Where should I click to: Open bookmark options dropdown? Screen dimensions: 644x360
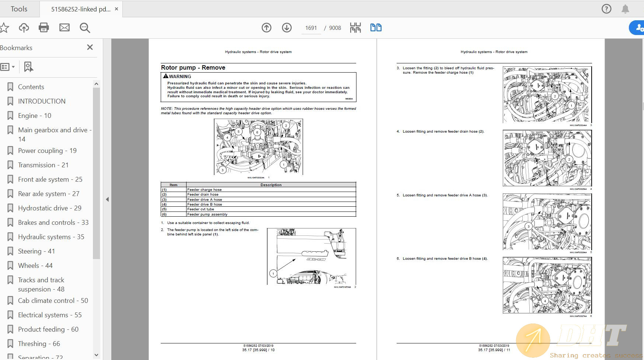click(x=8, y=67)
